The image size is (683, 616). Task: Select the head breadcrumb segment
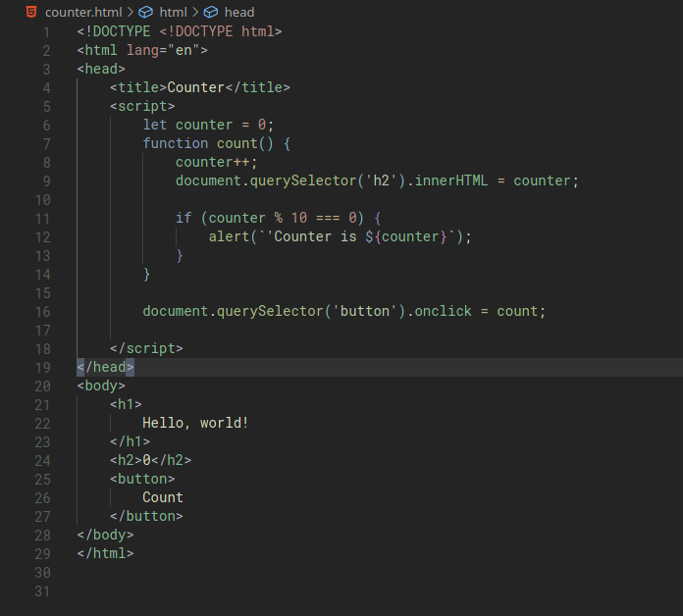pos(239,12)
